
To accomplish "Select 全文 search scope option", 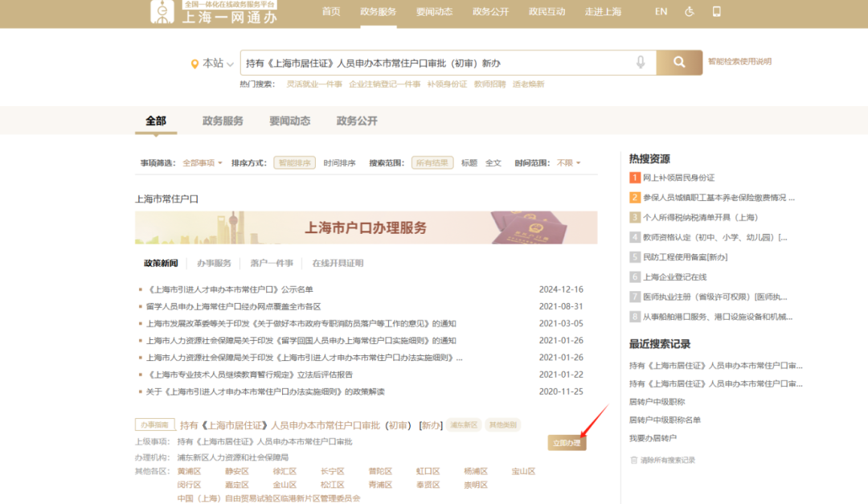I will click(493, 163).
